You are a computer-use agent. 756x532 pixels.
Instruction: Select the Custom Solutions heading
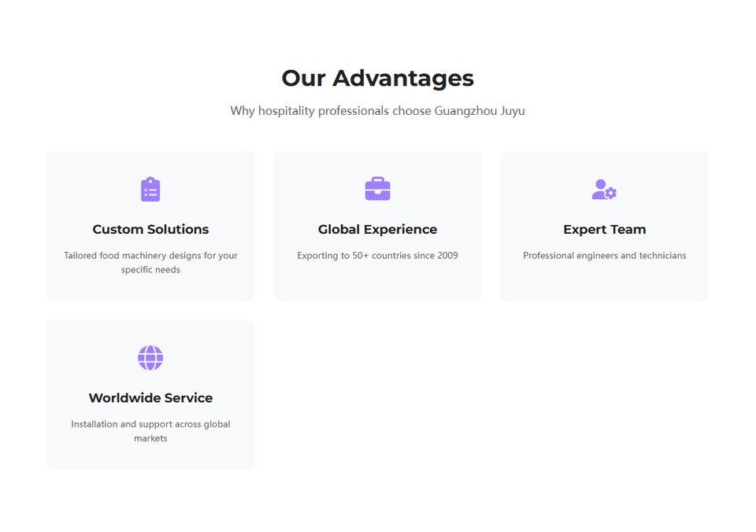click(150, 230)
